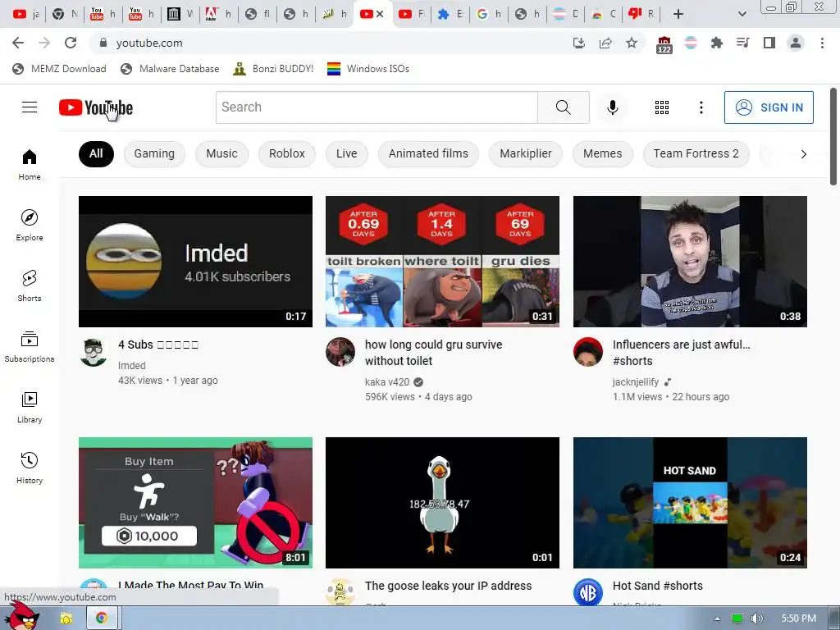This screenshot has height=630, width=840.
Task: Open Chrome from the Windows taskbar
Action: [x=101, y=619]
